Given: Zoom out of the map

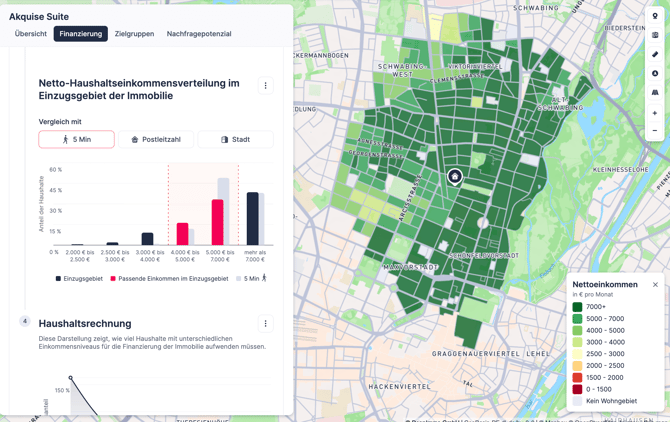Looking at the screenshot, I should pyautogui.click(x=655, y=131).
